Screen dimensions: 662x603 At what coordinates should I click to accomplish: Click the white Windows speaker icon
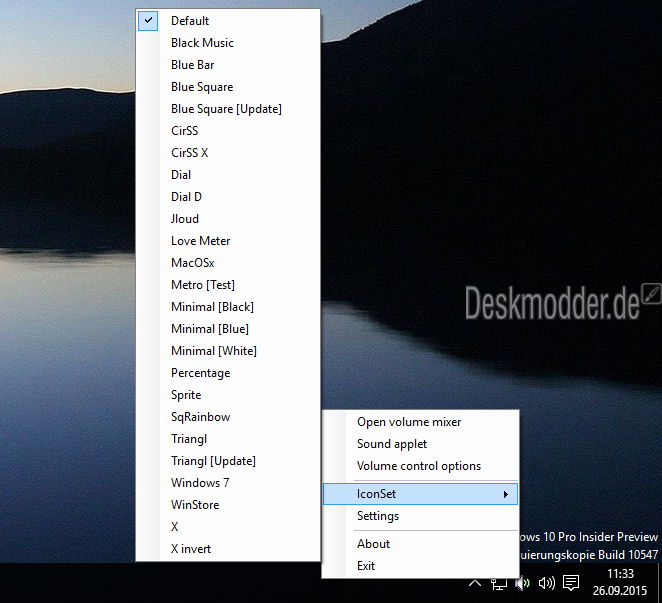[546, 583]
